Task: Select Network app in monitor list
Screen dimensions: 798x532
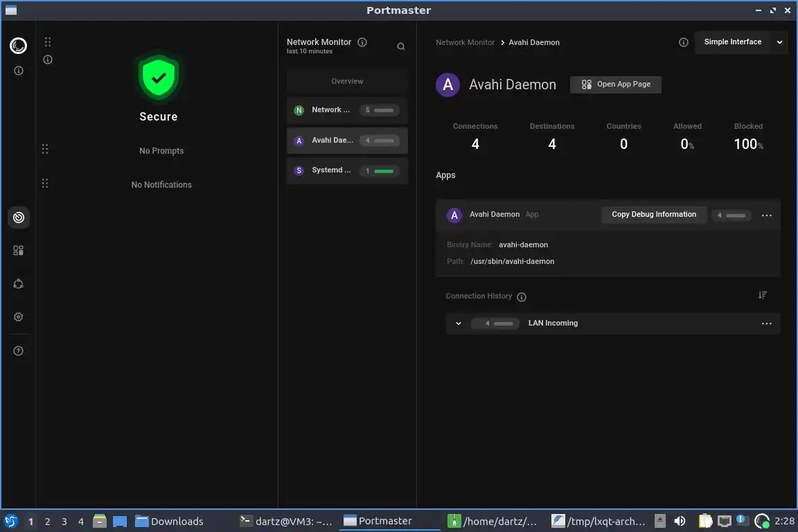Action: pos(347,110)
